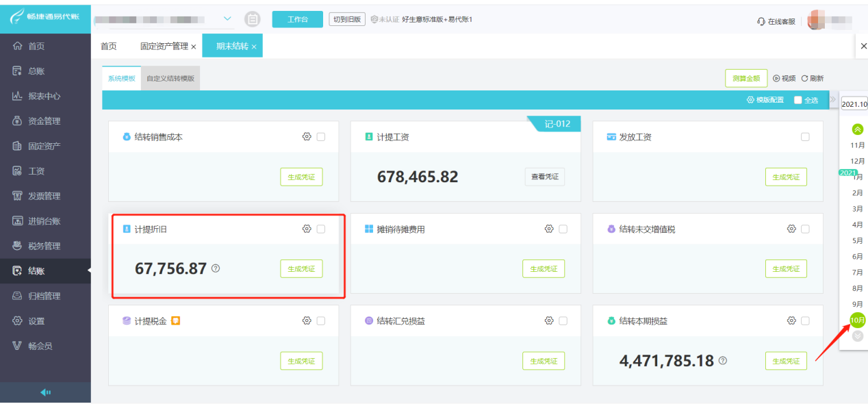
Task: Open settings gear on 结转销售成本 card
Action: [x=307, y=137]
